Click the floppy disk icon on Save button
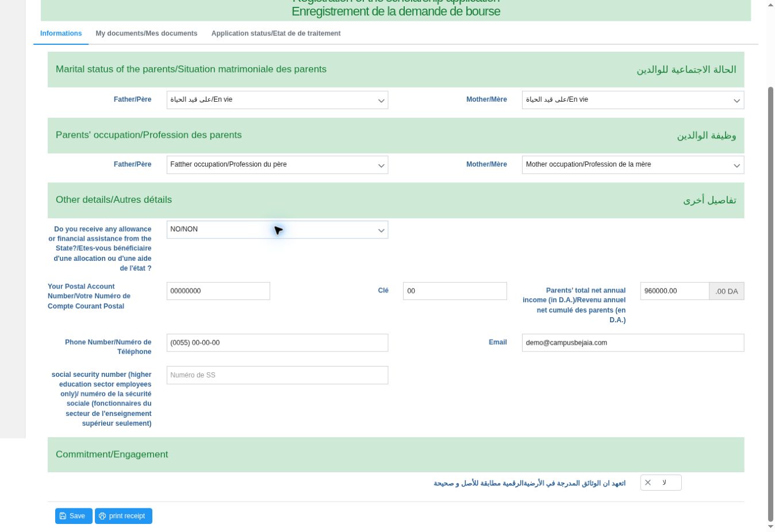The image size is (775, 532). [x=63, y=516]
